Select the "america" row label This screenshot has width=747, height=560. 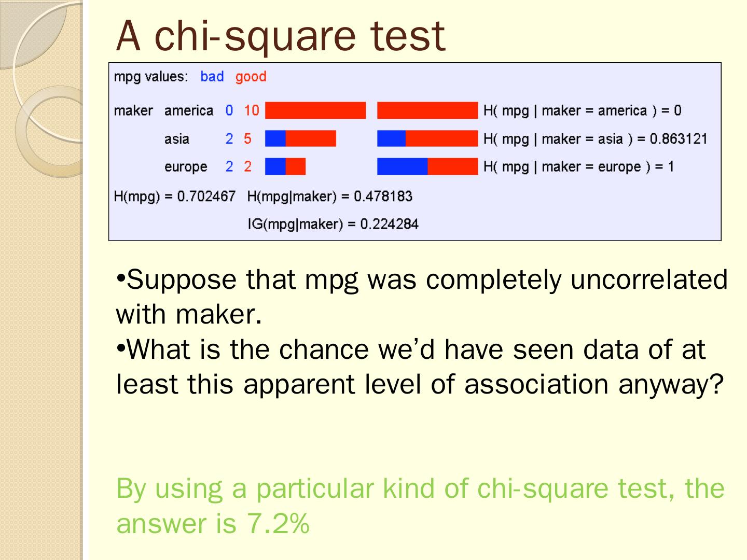pyautogui.click(x=189, y=110)
